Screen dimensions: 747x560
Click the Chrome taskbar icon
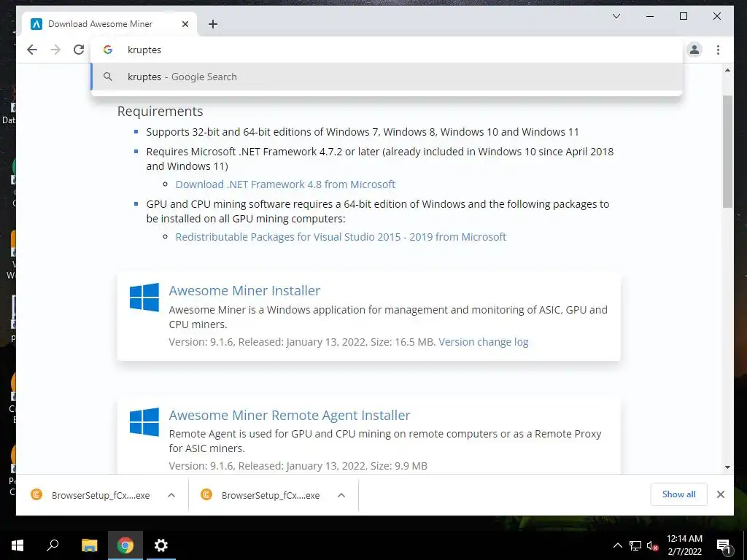pos(125,545)
